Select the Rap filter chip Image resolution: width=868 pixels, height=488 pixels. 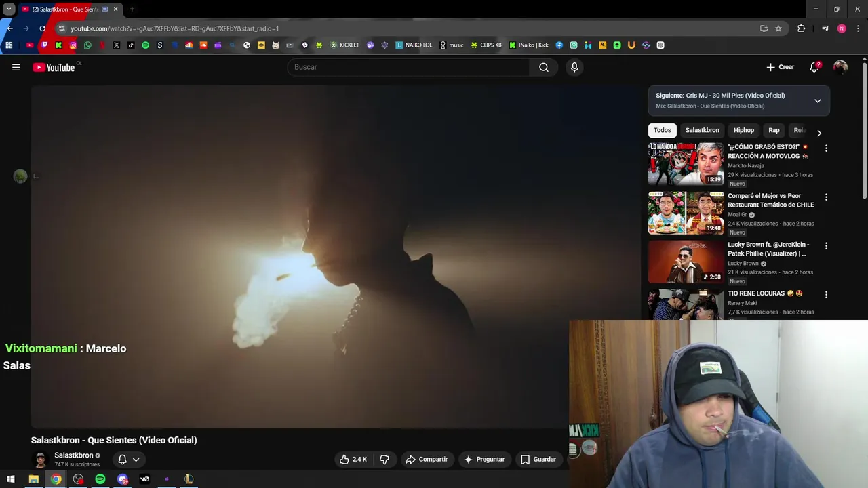tap(774, 130)
